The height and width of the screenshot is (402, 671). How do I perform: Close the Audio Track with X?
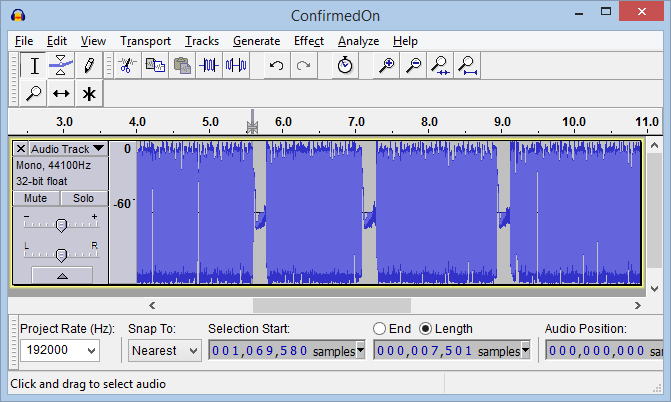(x=21, y=149)
